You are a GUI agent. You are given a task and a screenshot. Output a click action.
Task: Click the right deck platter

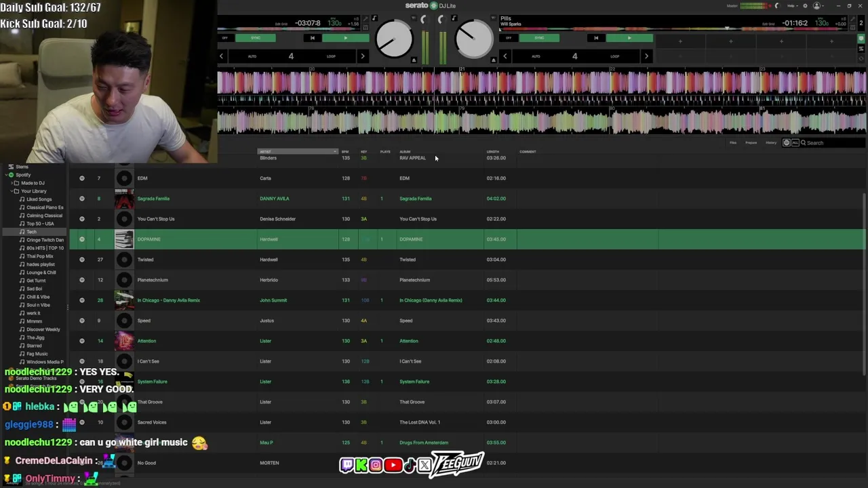coord(474,39)
